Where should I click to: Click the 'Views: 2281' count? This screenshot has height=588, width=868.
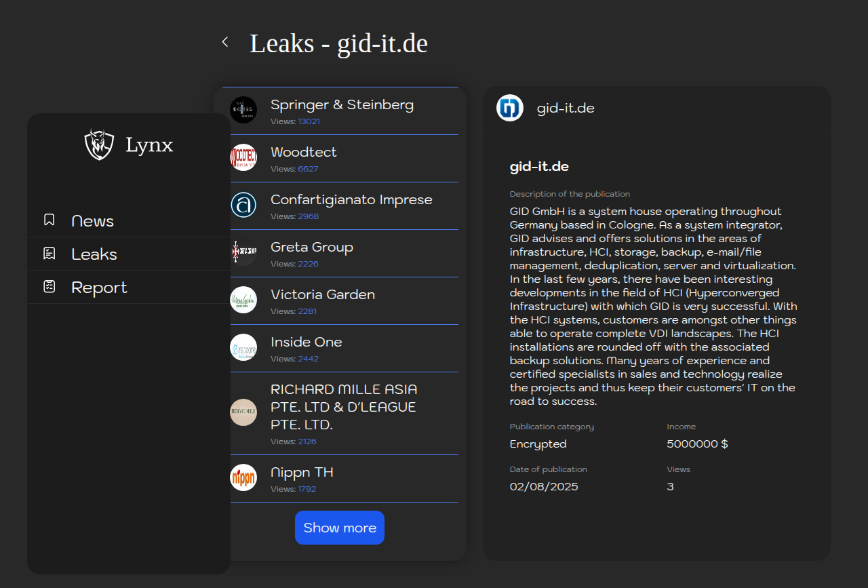click(294, 311)
